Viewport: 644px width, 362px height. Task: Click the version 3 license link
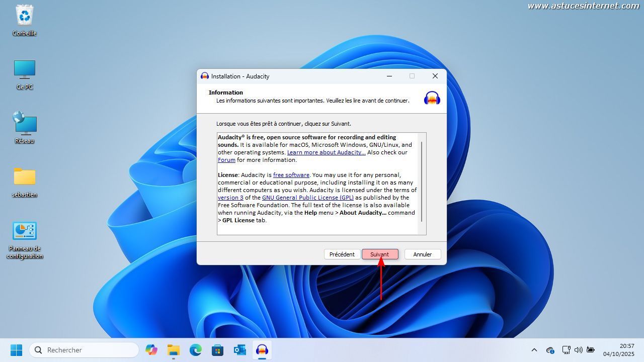[x=230, y=198]
